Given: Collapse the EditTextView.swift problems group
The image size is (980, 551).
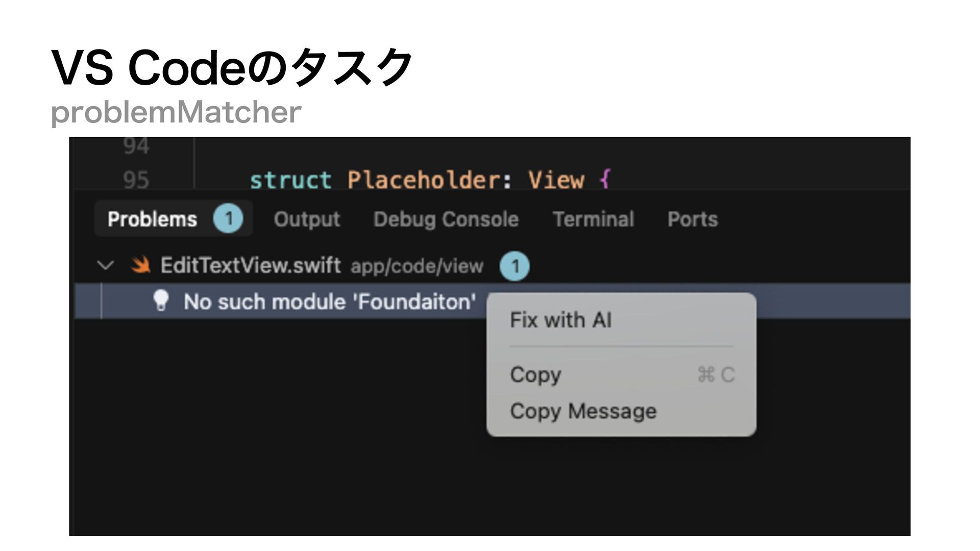Looking at the screenshot, I should tap(105, 265).
